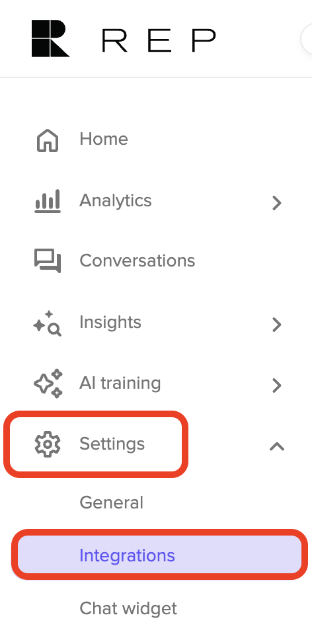Image resolution: width=312 pixels, height=644 pixels.
Task: Open the Conversations chat bubbles icon
Action: tap(48, 261)
